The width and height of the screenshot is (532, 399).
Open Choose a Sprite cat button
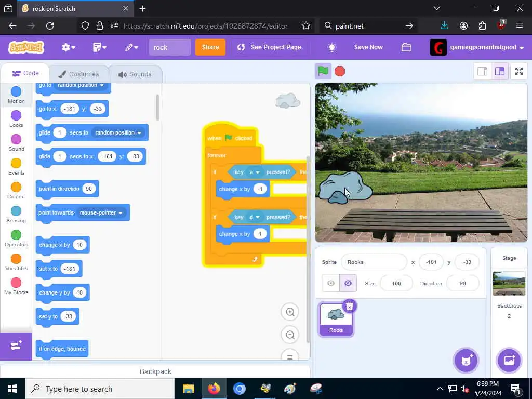466,361
